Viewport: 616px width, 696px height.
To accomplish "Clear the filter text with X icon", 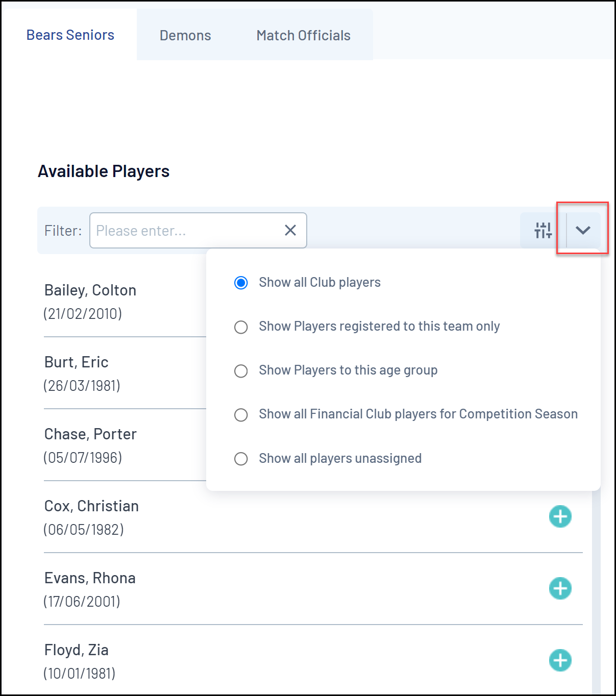I will [290, 231].
